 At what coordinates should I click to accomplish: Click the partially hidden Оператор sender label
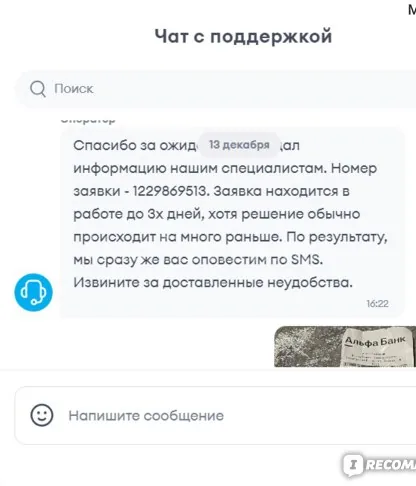(88, 120)
